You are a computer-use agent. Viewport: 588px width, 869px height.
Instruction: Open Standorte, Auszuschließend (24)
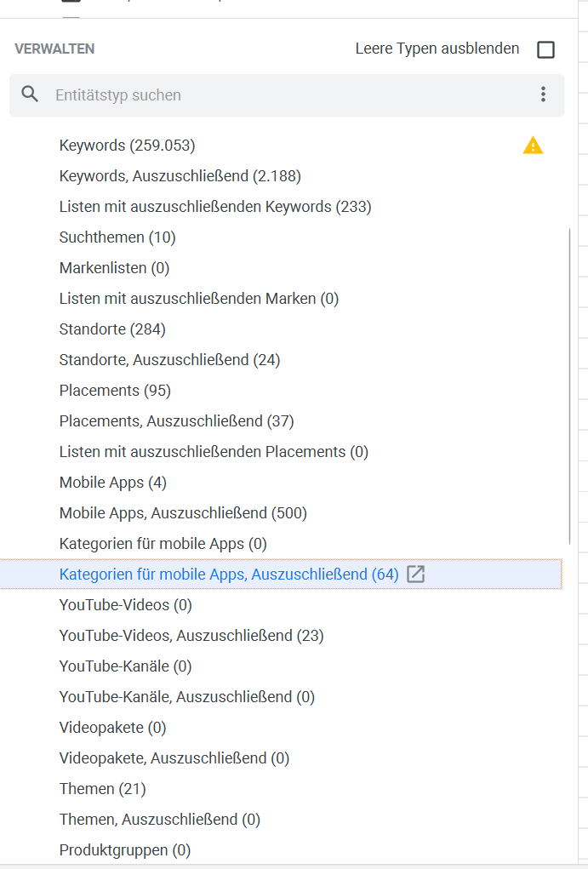click(x=169, y=360)
